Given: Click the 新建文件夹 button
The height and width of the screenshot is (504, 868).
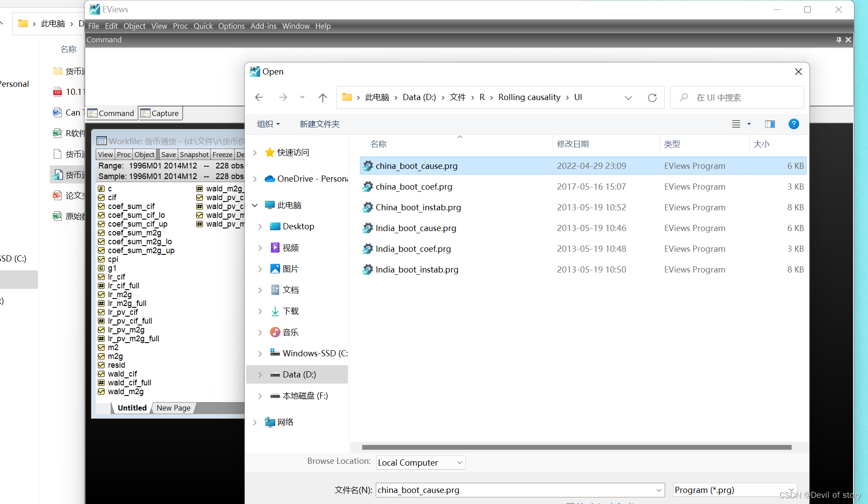Looking at the screenshot, I should 319,124.
